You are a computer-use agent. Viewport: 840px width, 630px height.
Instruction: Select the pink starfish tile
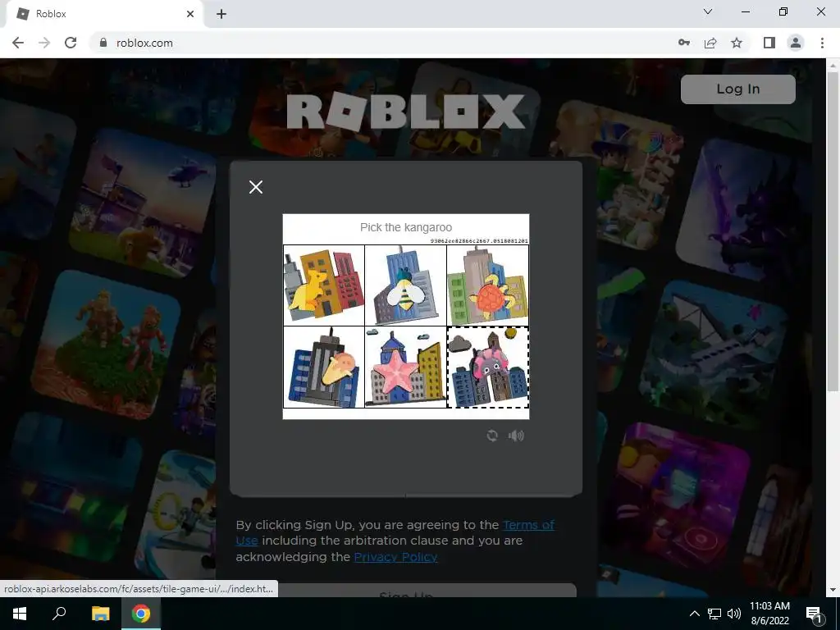tap(405, 367)
